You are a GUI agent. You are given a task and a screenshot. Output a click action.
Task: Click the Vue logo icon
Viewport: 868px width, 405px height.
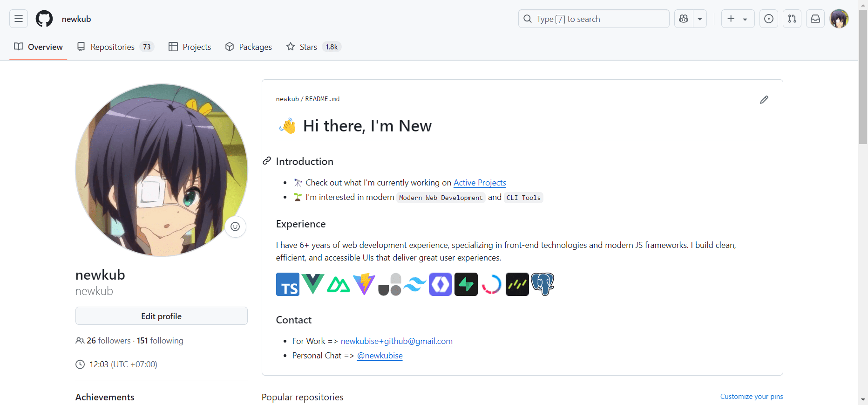click(313, 284)
